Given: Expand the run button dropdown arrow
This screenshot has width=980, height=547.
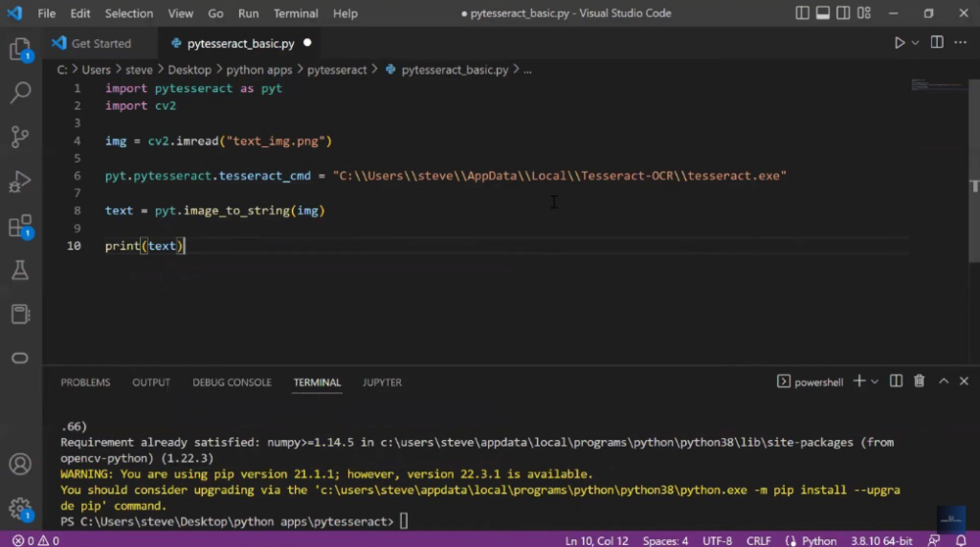Looking at the screenshot, I should coord(915,43).
